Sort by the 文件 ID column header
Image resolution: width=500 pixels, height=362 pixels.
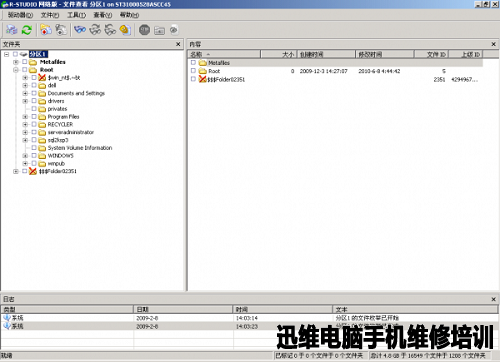tap(432, 54)
